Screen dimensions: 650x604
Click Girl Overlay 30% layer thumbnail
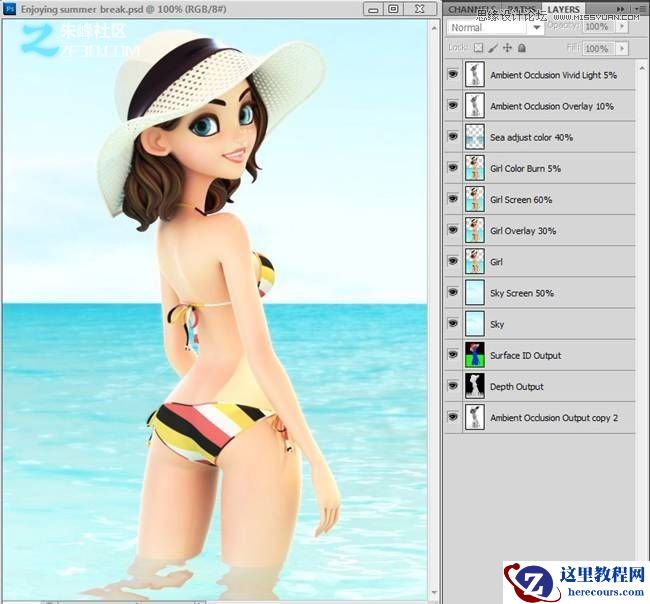tap(475, 230)
